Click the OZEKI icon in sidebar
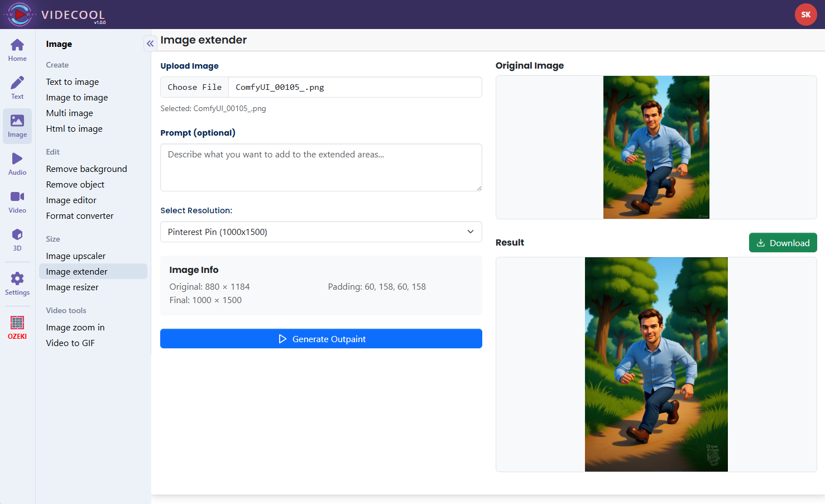The height and width of the screenshot is (504, 825). click(x=17, y=327)
